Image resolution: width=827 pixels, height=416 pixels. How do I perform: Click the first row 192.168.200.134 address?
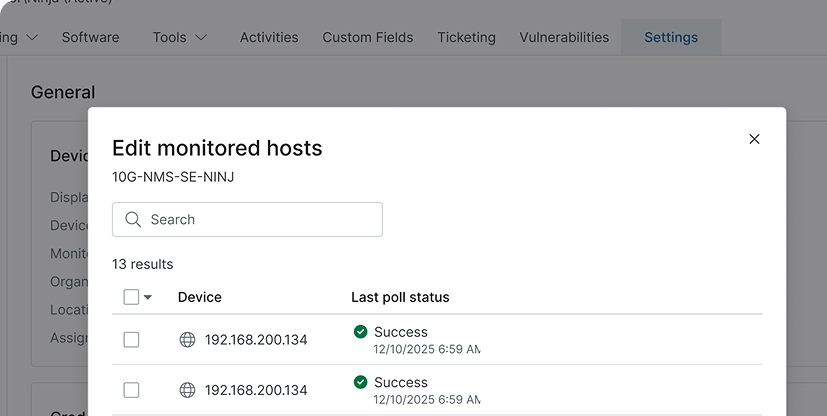tap(256, 340)
